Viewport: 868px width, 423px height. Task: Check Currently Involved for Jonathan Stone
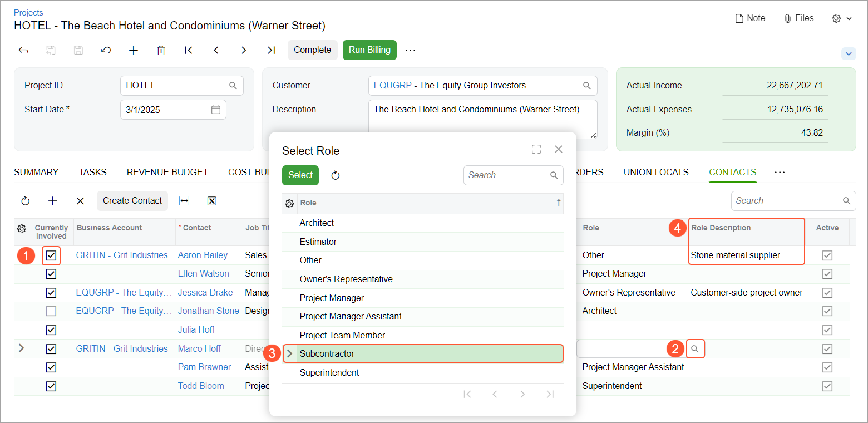click(51, 311)
